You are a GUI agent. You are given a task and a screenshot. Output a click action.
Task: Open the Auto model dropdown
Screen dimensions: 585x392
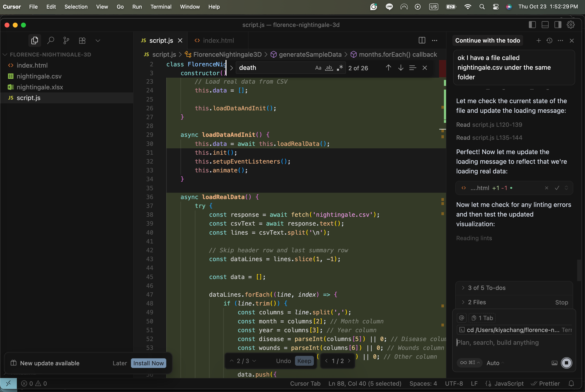(x=495, y=363)
